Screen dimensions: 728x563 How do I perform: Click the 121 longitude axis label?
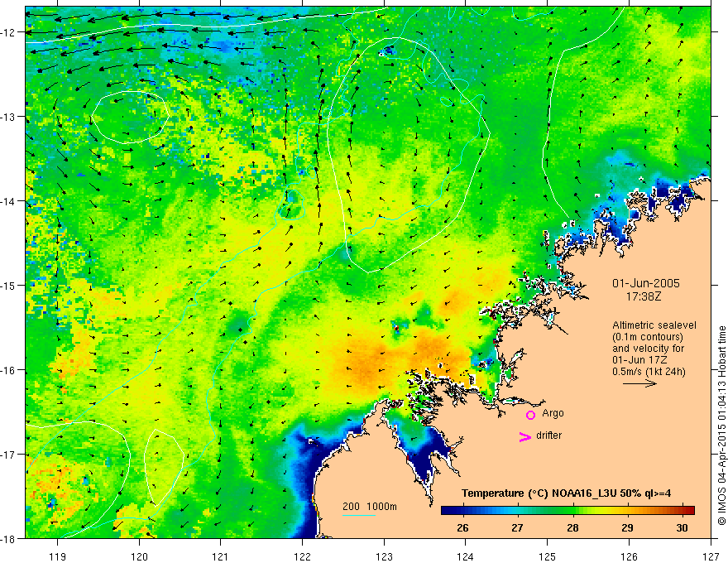click(221, 556)
